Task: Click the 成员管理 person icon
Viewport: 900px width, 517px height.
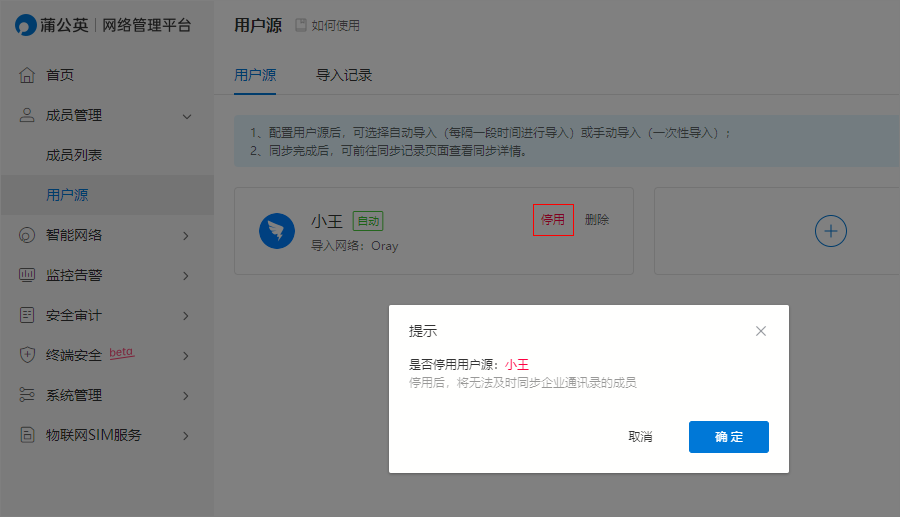Action: coord(27,115)
